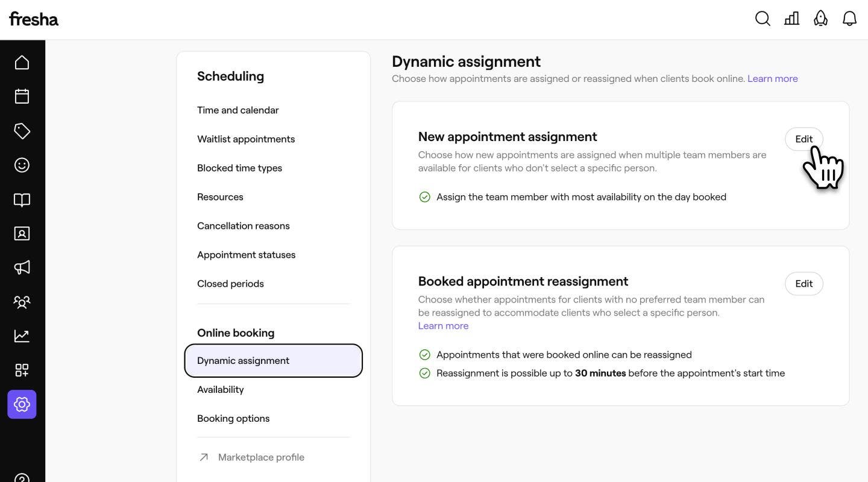Click the bold '30 minutes' text
This screenshot has width=868, height=482.
click(x=600, y=374)
